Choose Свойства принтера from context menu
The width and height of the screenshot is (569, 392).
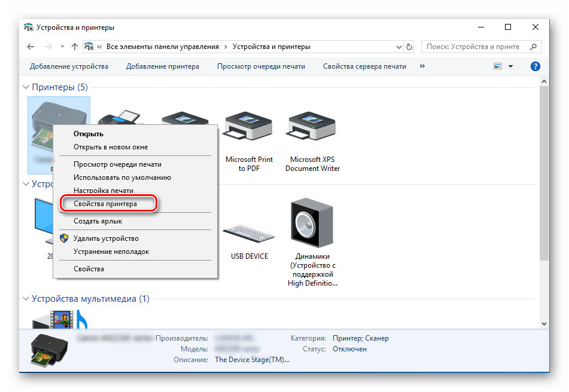(107, 203)
